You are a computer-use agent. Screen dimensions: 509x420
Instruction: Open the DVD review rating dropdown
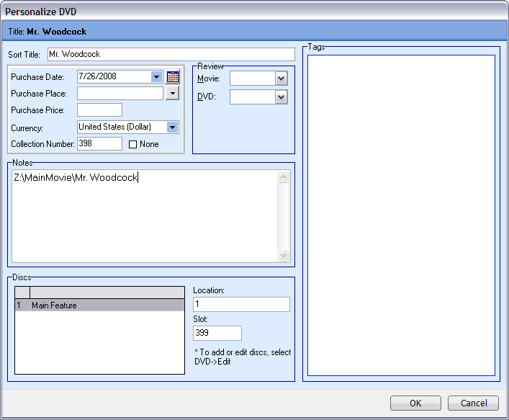(281, 97)
